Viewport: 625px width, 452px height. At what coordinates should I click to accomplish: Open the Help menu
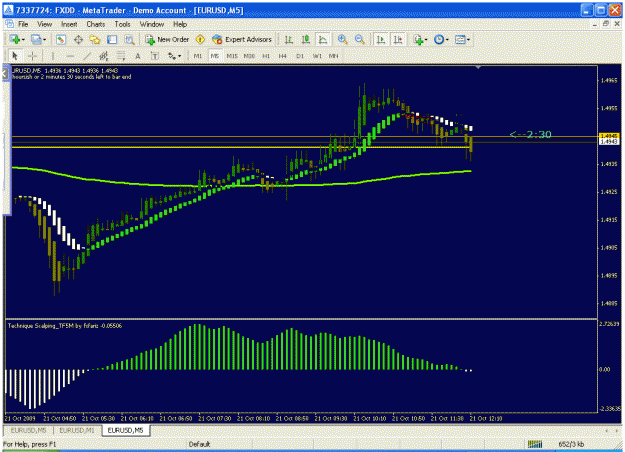click(180, 24)
